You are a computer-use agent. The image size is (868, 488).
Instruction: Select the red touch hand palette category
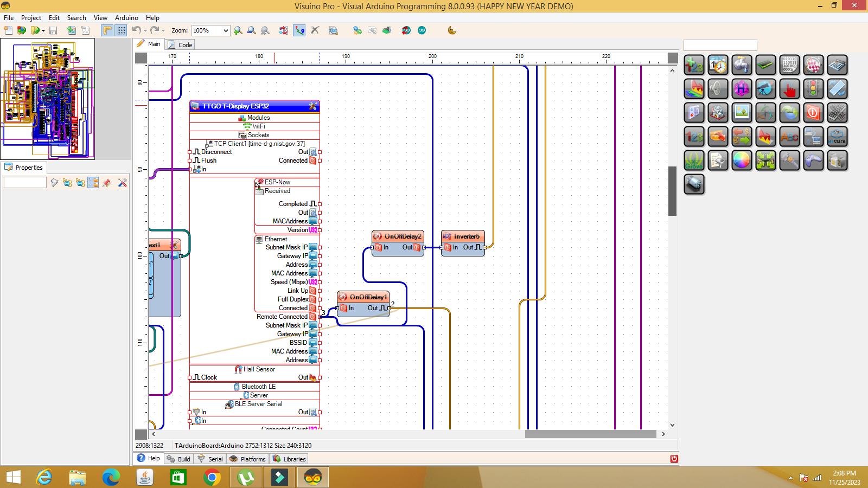[x=789, y=89]
